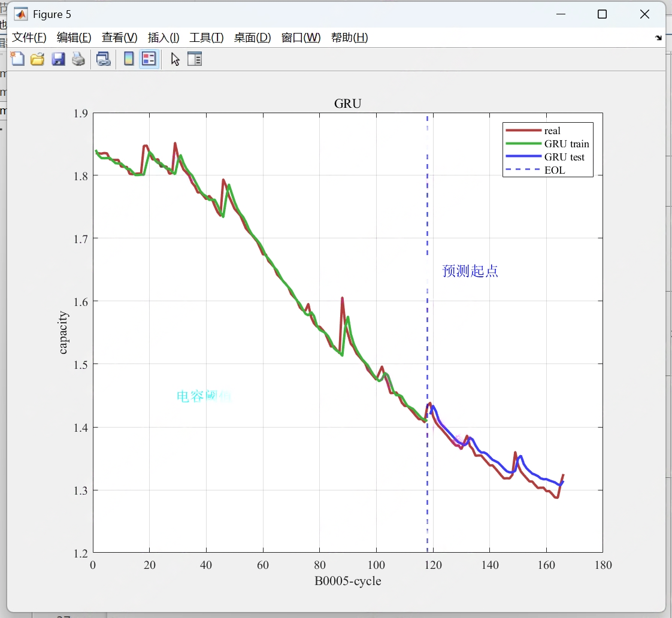Click the red line sample beside 'real'
The height and width of the screenshot is (618, 672).
tap(523, 131)
